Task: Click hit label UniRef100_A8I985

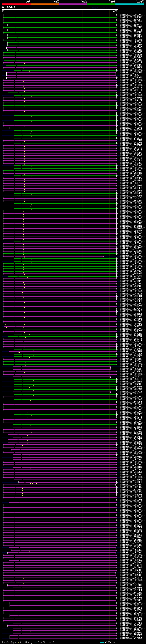Action: pyautogui.click(x=131, y=40)
